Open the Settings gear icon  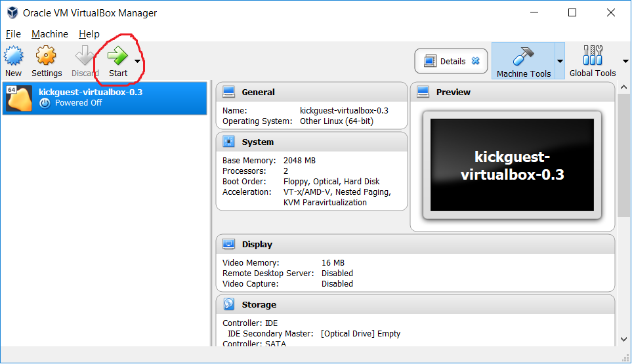click(x=47, y=57)
